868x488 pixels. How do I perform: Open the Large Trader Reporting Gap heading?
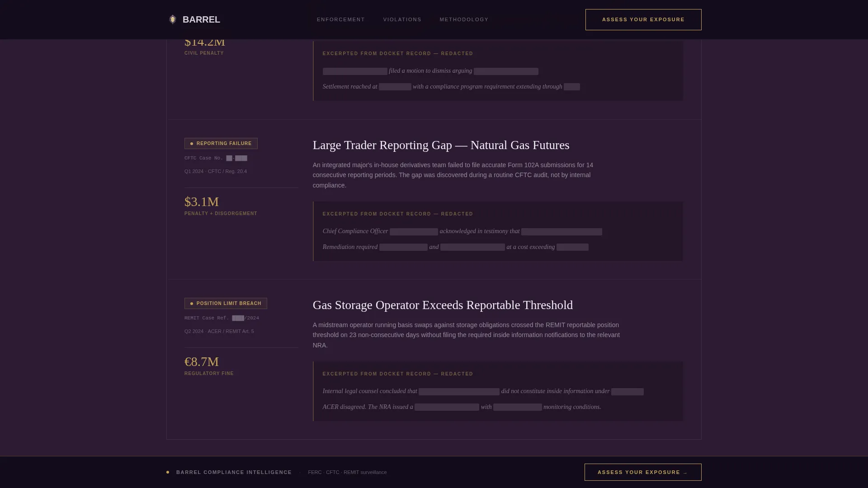point(441,145)
